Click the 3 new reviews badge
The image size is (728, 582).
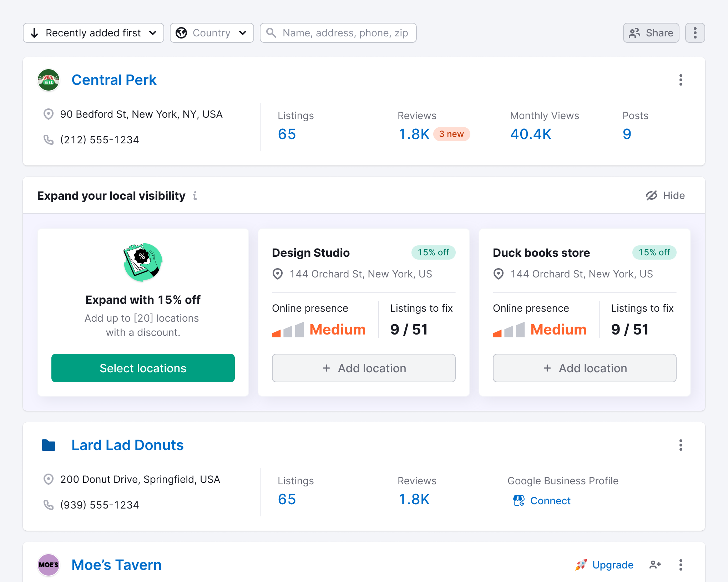click(451, 134)
